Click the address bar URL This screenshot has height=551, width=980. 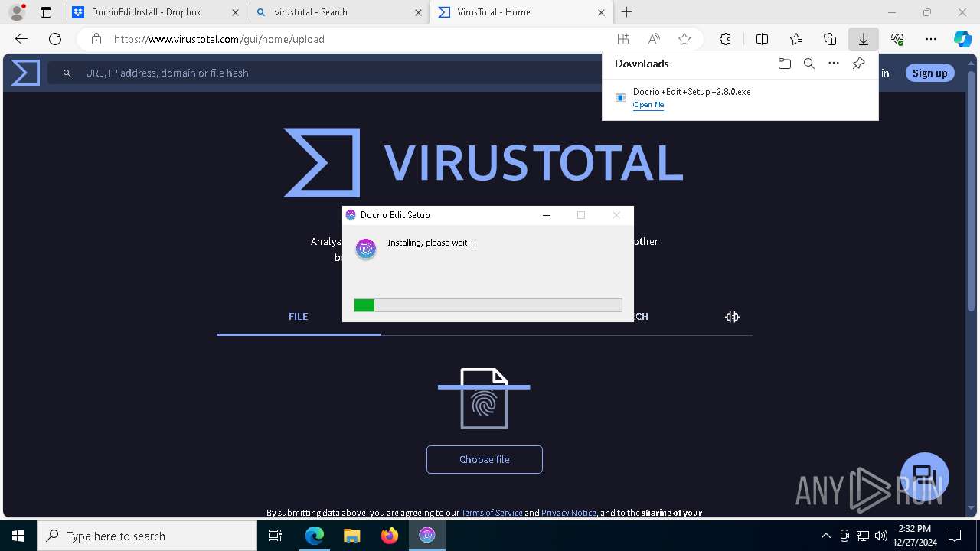coord(219,39)
